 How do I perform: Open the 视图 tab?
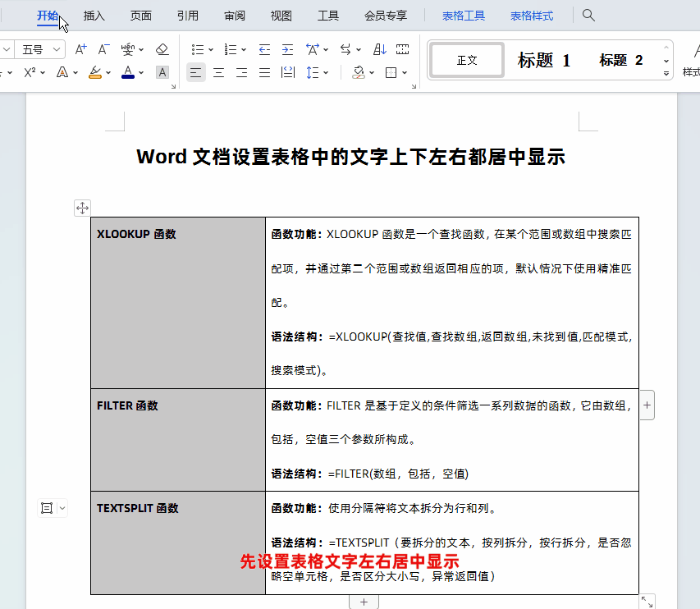(x=281, y=16)
